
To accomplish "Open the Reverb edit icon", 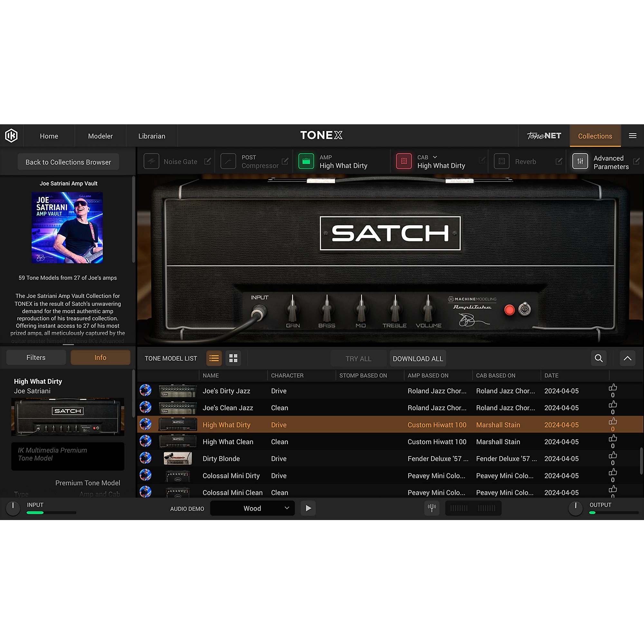I will point(559,161).
